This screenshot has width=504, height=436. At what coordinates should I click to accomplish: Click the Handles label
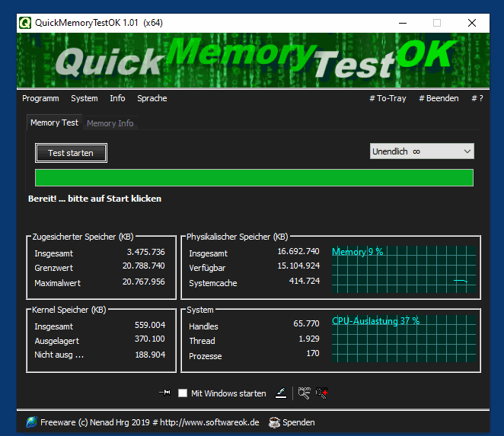click(203, 326)
